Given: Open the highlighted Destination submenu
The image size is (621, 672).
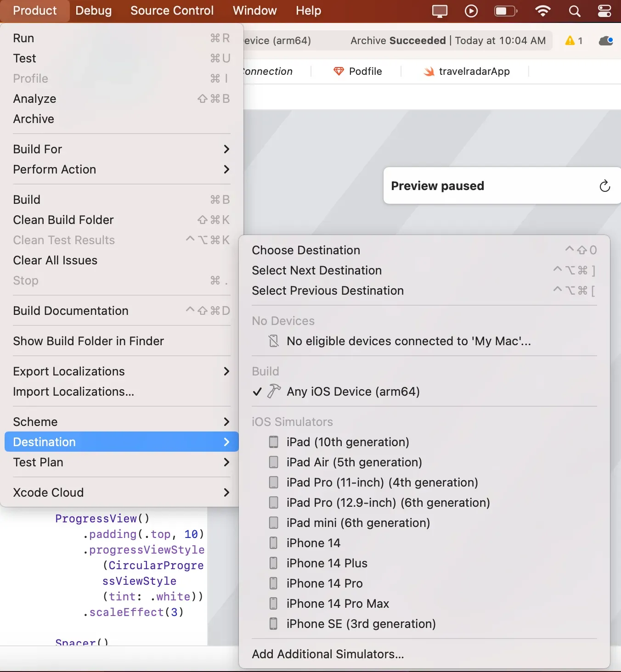Looking at the screenshot, I should tap(122, 442).
